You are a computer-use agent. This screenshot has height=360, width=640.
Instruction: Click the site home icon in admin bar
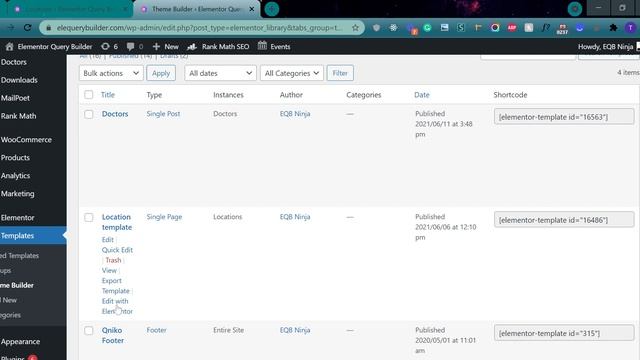point(9,47)
